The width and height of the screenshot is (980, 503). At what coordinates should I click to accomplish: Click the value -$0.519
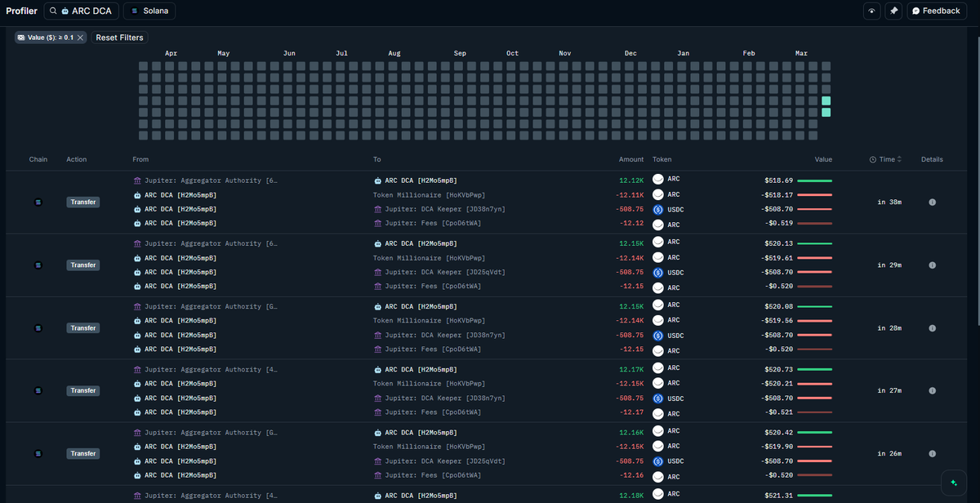point(778,223)
